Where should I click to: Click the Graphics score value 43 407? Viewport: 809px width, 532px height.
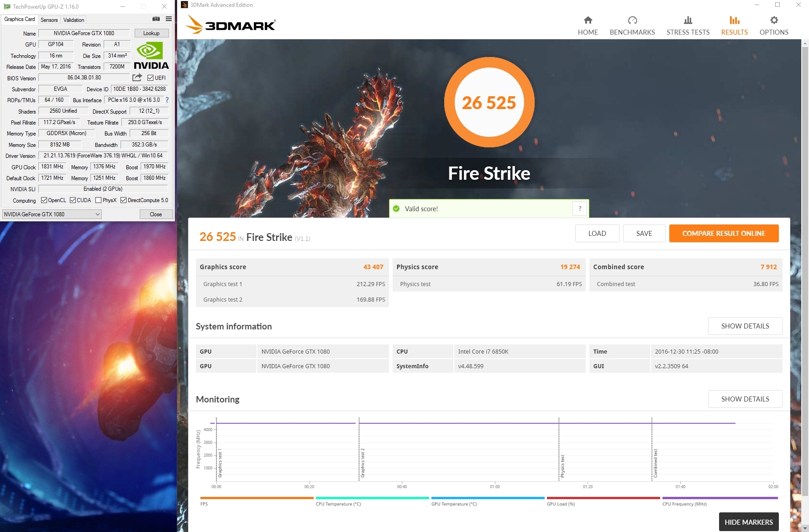click(x=373, y=267)
